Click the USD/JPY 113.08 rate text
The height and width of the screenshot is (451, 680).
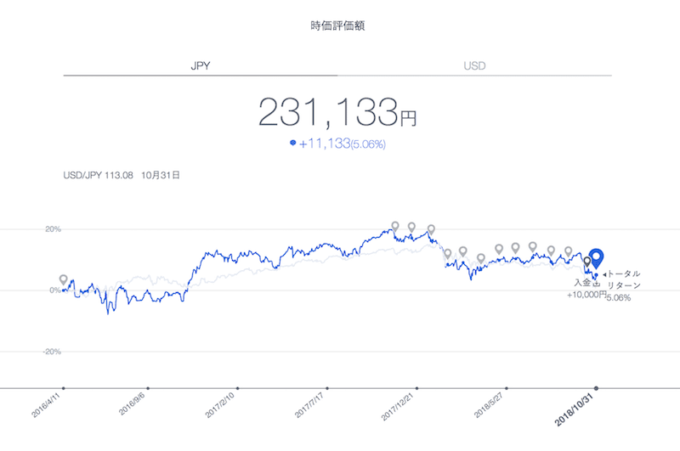[98, 175]
